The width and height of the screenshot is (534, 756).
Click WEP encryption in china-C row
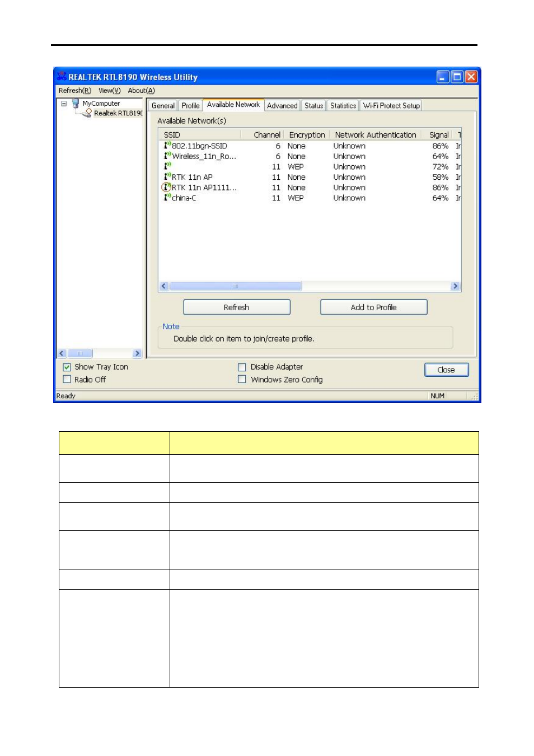[x=296, y=198]
